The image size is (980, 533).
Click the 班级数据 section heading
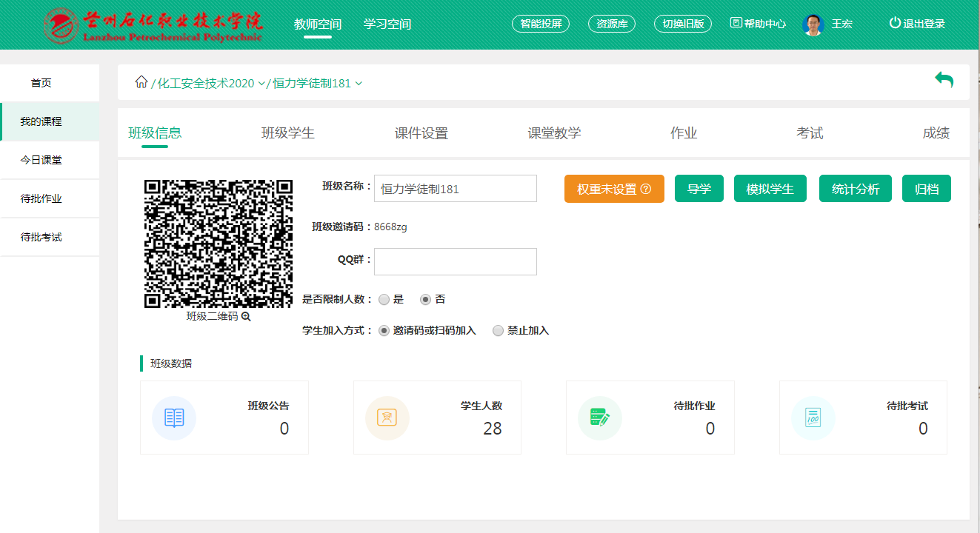coord(171,363)
